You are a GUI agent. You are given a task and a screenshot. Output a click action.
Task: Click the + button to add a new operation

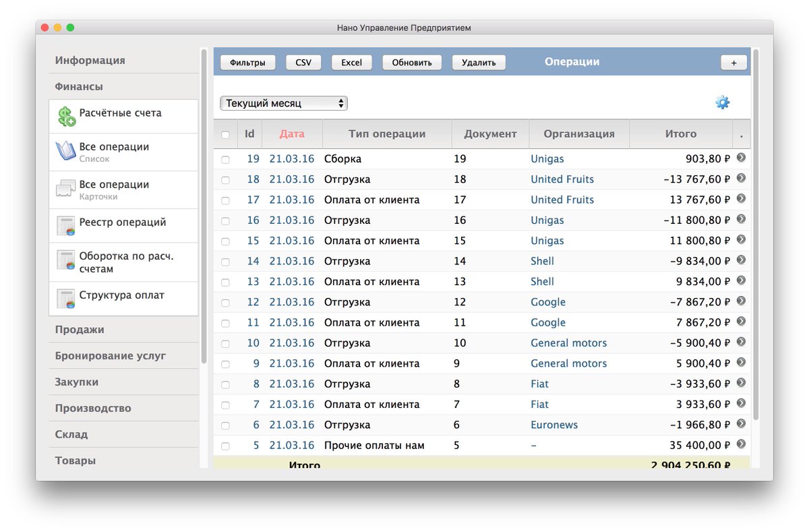(x=733, y=62)
